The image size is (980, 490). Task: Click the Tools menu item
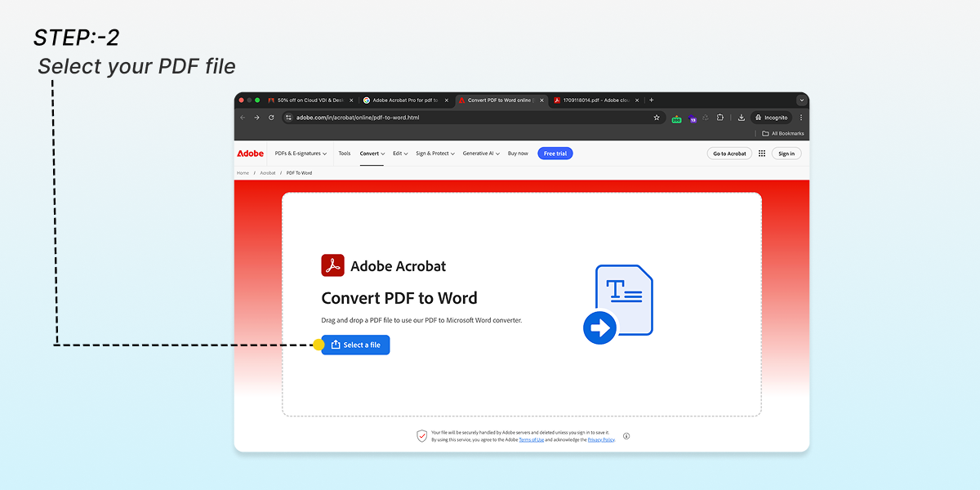(x=344, y=153)
